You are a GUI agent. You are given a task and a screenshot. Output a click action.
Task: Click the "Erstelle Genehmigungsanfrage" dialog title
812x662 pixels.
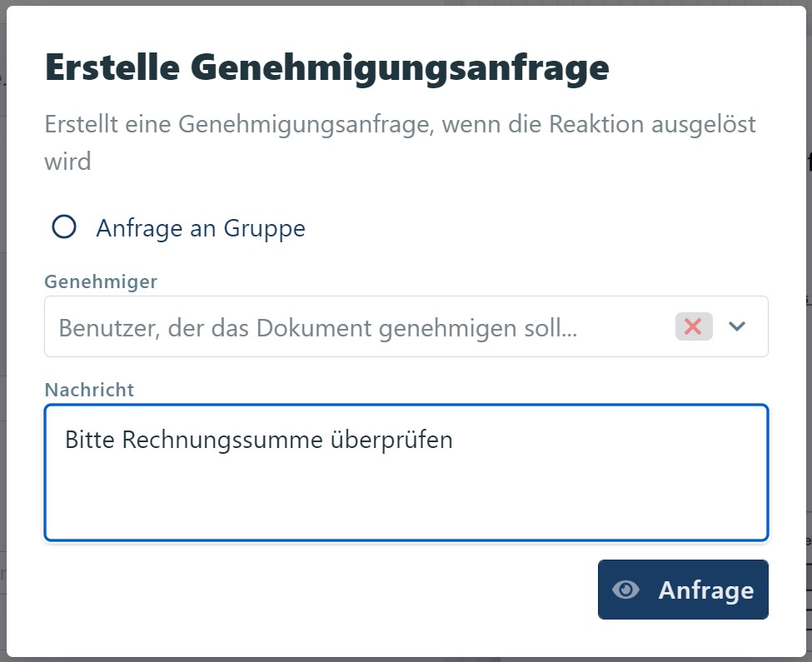(x=326, y=67)
